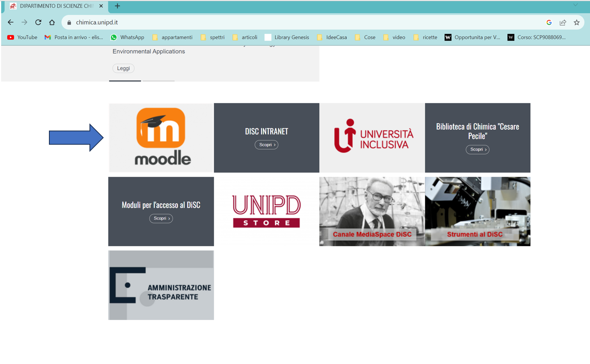Open the Strumenti al DiSC tile
The image size is (590, 364).
(x=478, y=211)
